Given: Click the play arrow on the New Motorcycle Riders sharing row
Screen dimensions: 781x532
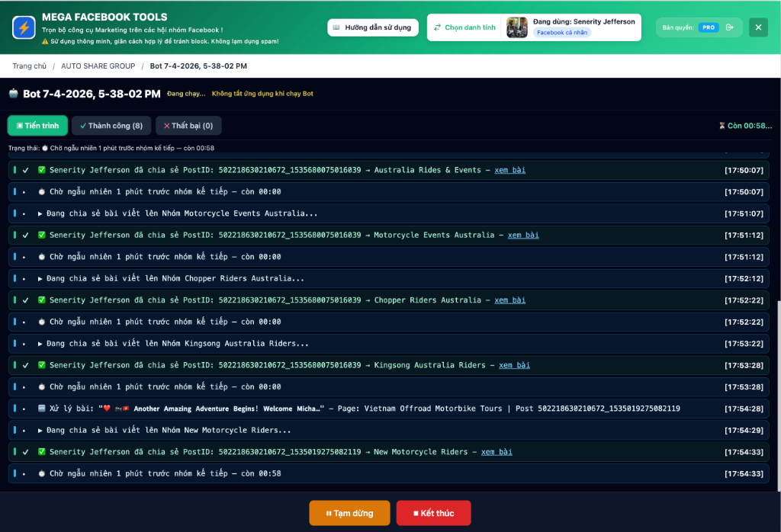Looking at the screenshot, I should (40, 431).
